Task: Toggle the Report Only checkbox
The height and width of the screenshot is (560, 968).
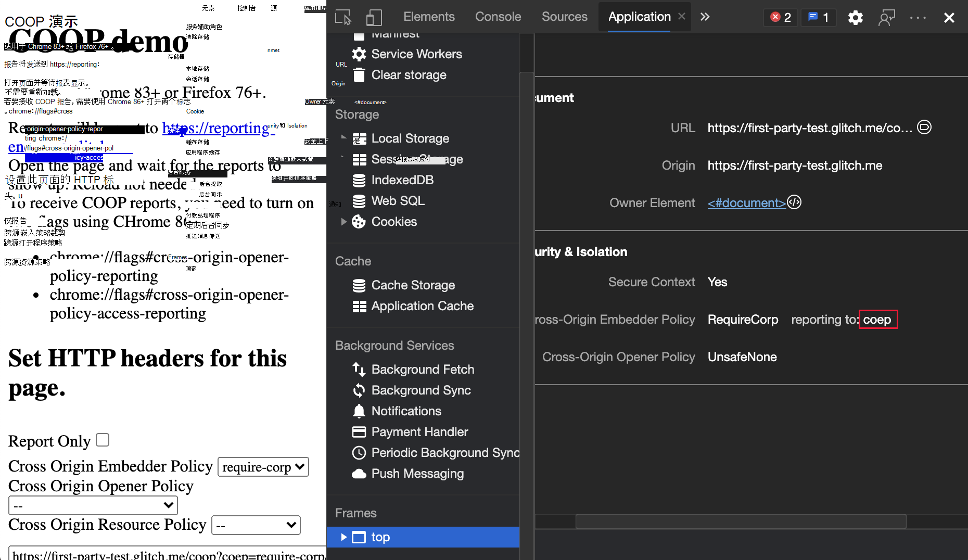Action: click(103, 440)
